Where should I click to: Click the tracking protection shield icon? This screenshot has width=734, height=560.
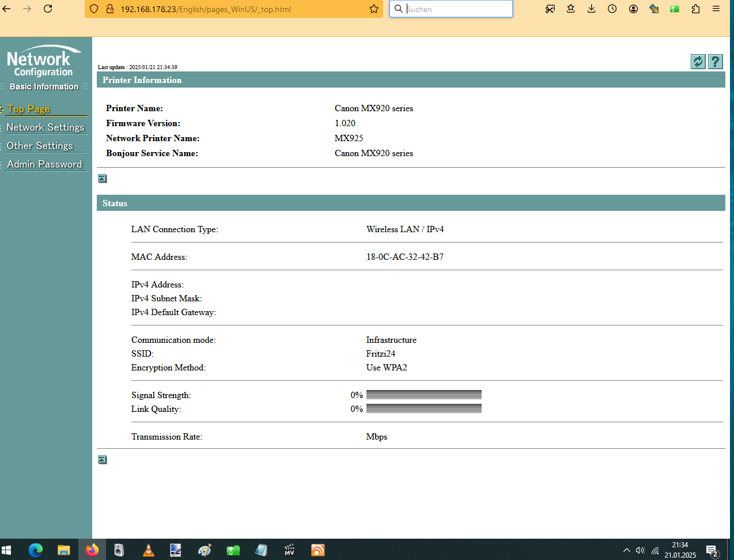tap(94, 9)
